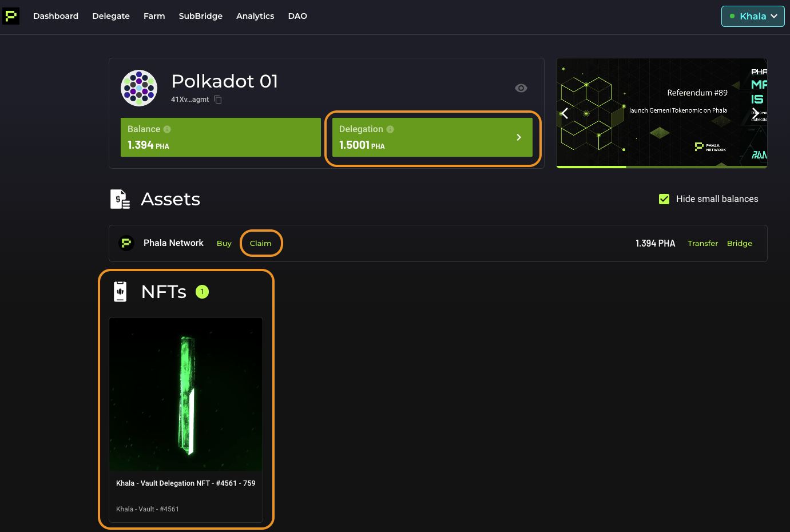Click the Delegation info icon
The image size is (790, 532).
pyautogui.click(x=390, y=129)
